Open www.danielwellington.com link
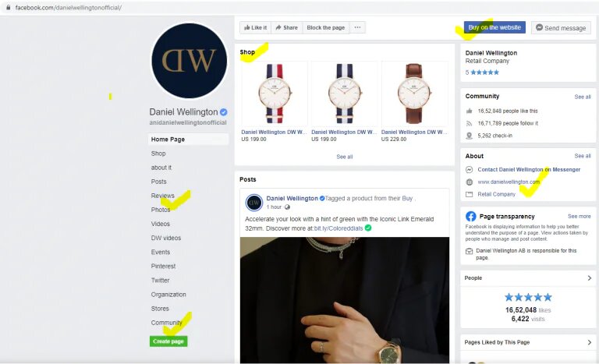This screenshot has height=364, width=599. pos(509,182)
